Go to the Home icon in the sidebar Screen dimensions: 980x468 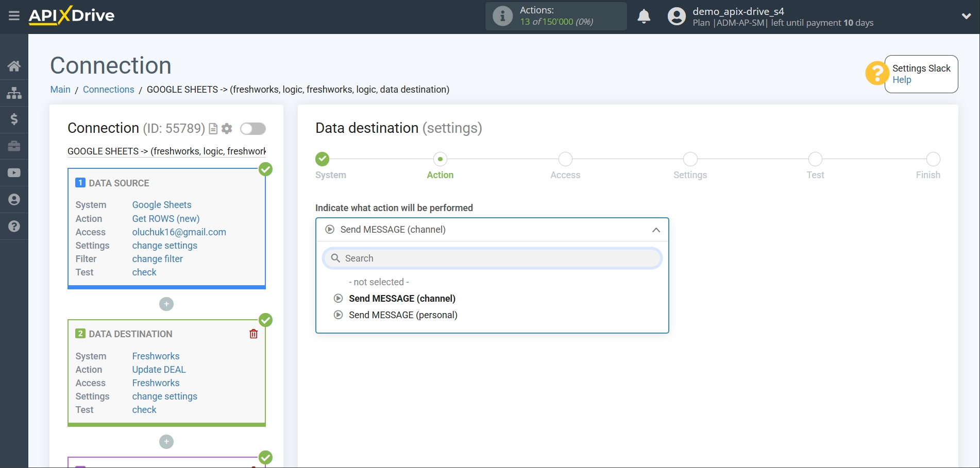click(14, 66)
